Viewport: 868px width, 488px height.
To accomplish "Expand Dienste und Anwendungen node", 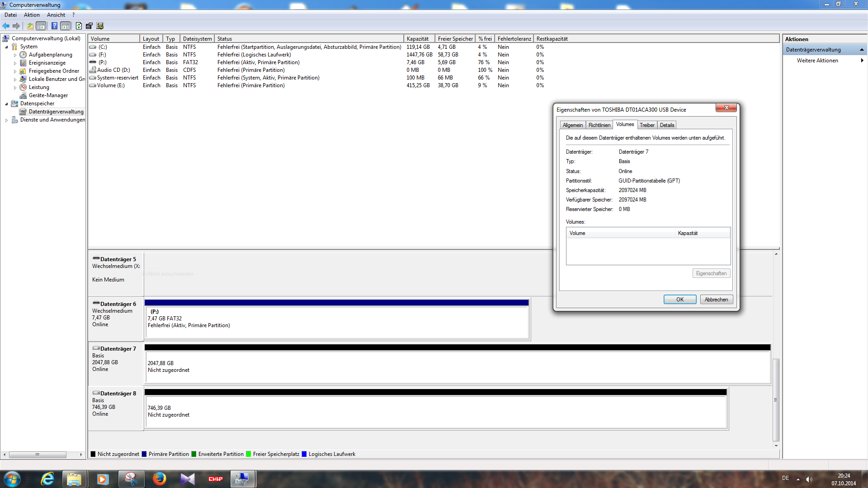I will (x=6, y=120).
